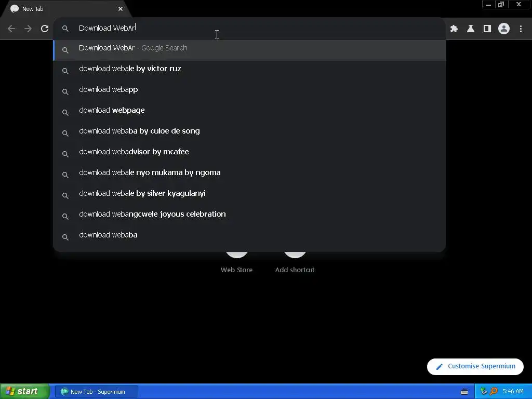Image resolution: width=532 pixels, height=399 pixels.
Task: Open the three-dot browser menu
Action: [521, 29]
